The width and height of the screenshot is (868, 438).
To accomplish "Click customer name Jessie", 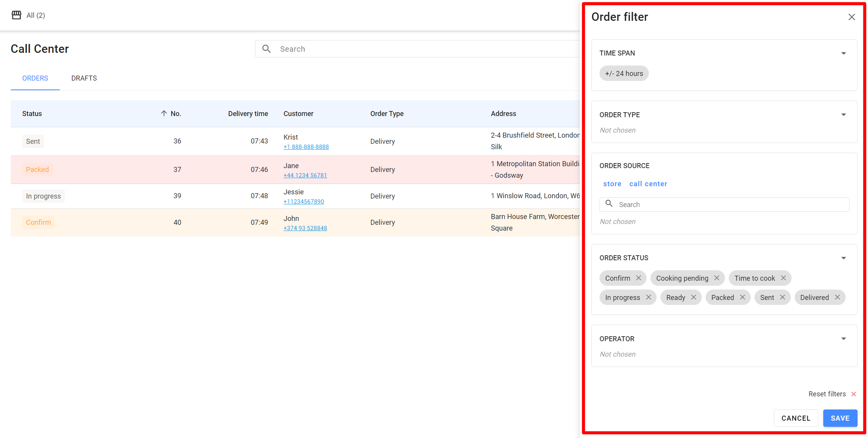I will [294, 192].
